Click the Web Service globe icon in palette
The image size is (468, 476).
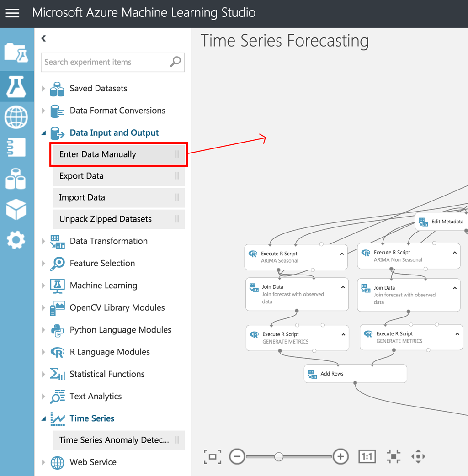58,463
